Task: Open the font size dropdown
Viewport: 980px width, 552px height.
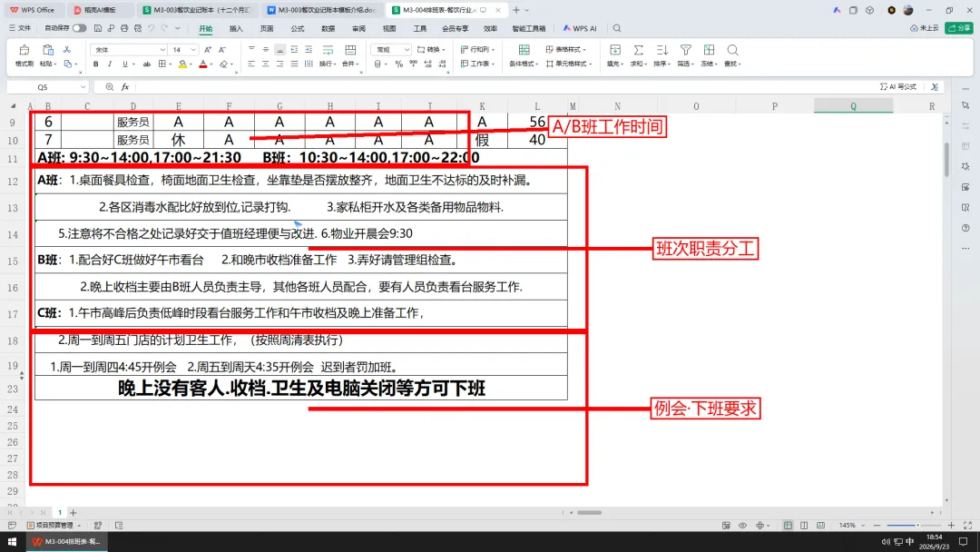Action: click(193, 49)
